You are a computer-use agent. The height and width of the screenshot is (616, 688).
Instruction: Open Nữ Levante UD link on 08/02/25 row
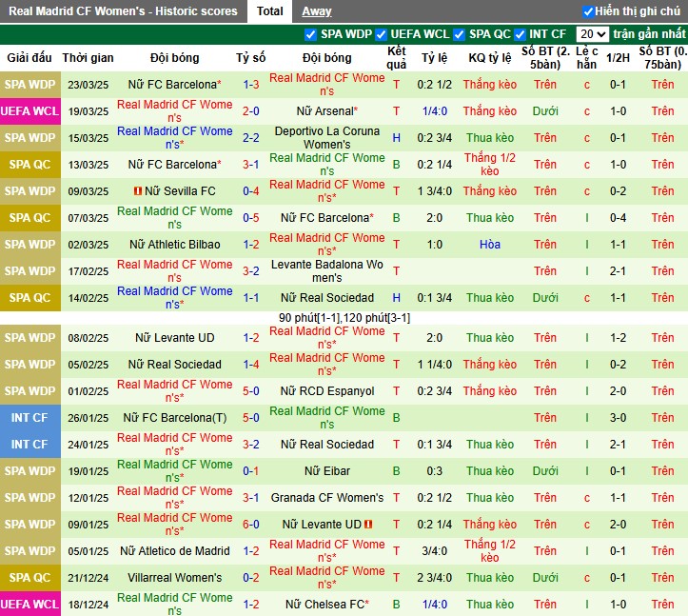tap(175, 338)
